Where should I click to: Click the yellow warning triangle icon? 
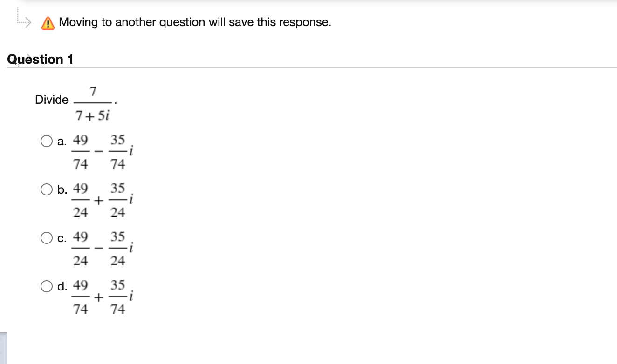click(48, 21)
